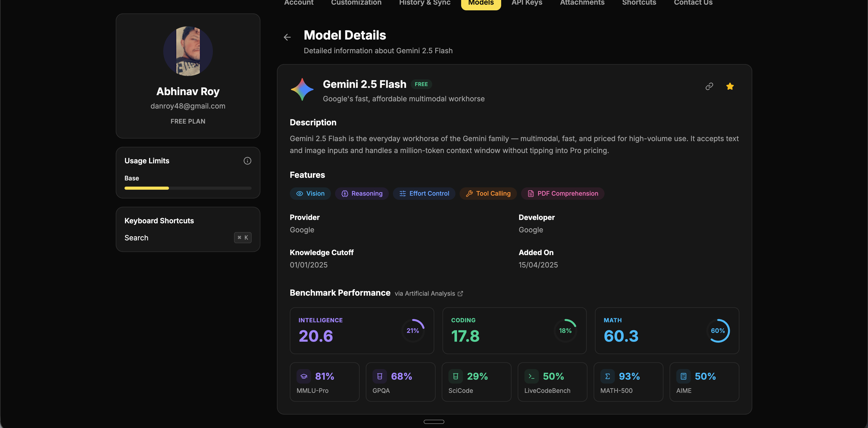
Task: Go back using the left arrow icon
Action: [x=287, y=37]
